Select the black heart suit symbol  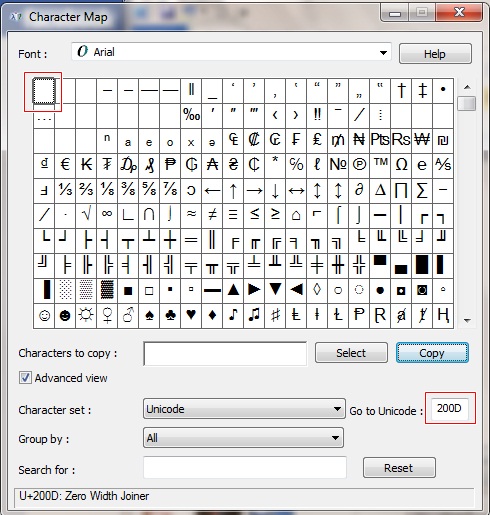191,315
